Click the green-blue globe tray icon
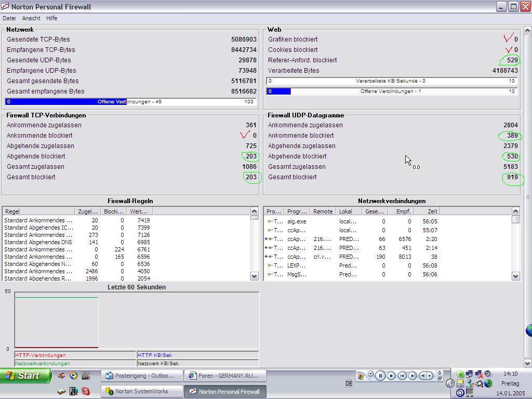 [x=488, y=383]
